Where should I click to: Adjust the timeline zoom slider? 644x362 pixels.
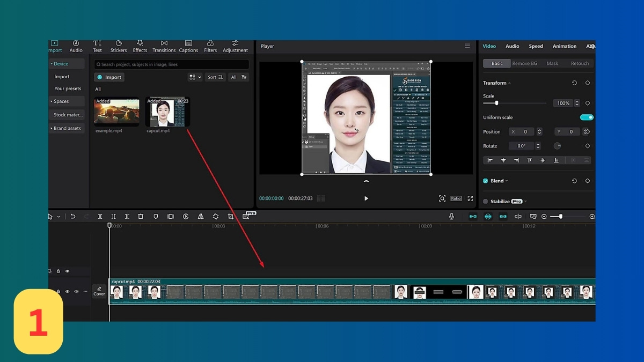(561, 216)
